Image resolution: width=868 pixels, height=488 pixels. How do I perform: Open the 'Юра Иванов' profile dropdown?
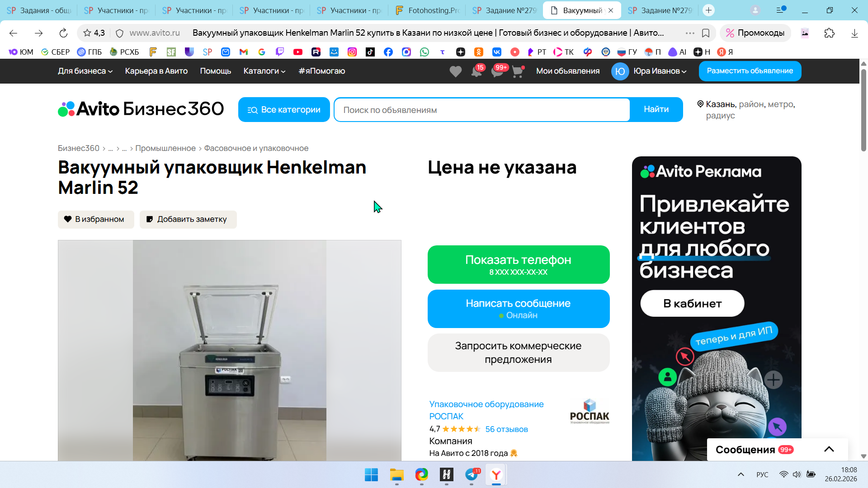[660, 71]
